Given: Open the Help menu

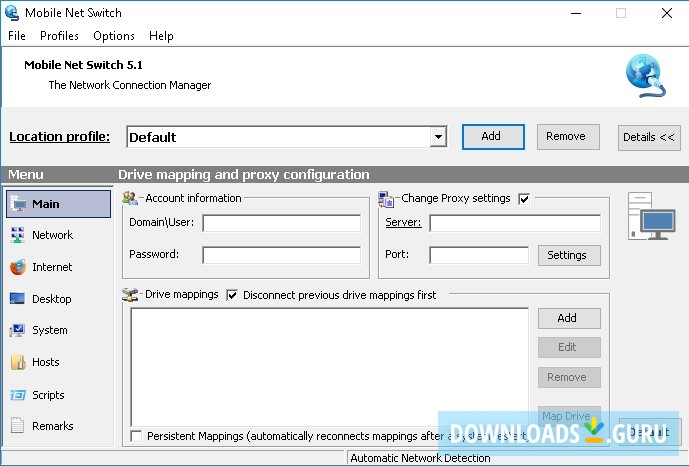Looking at the screenshot, I should click(161, 36).
